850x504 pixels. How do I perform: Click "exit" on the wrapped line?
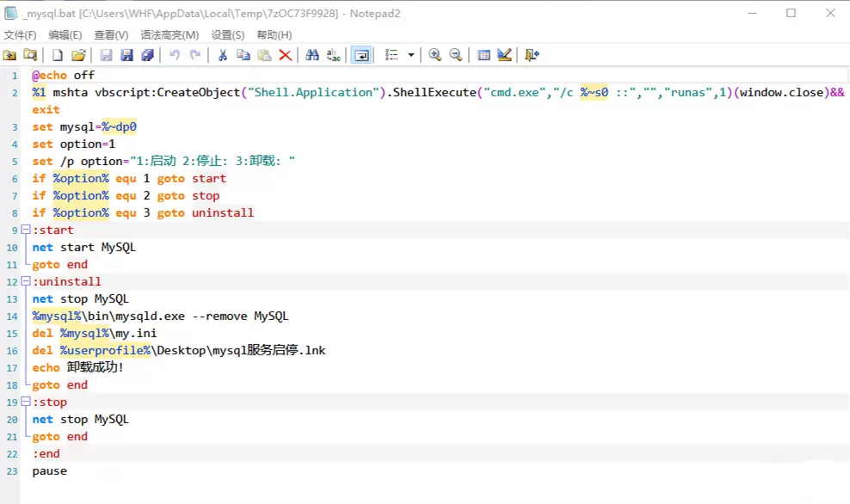tap(46, 109)
